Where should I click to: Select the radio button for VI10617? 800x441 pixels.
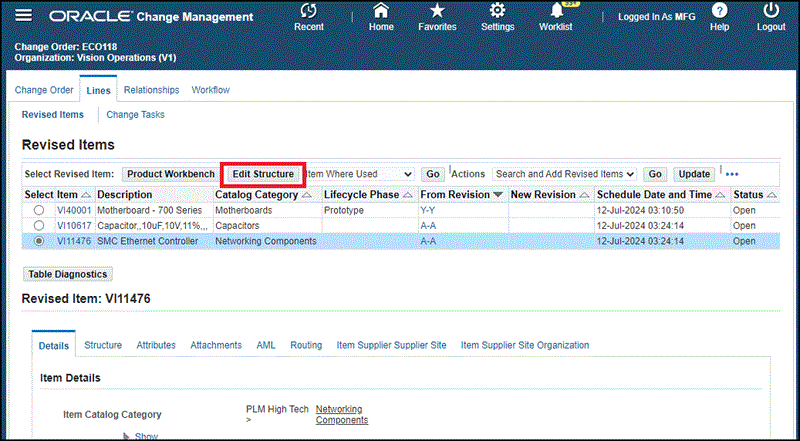[39, 226]
